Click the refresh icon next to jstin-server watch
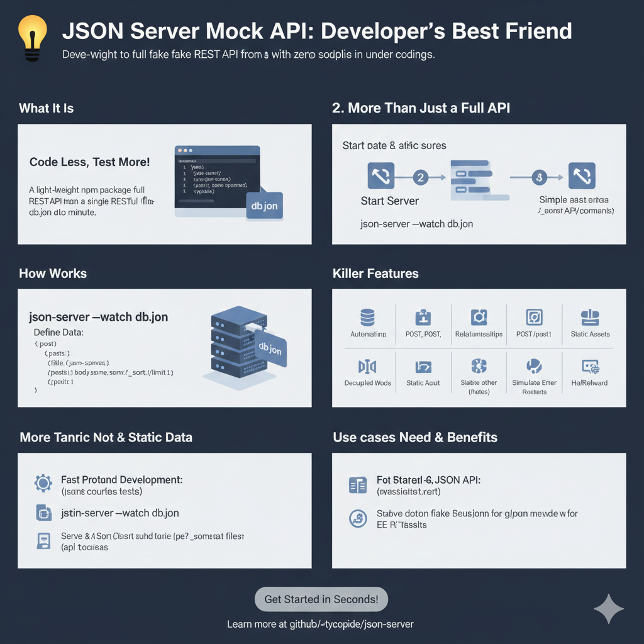Screen dimensions: 644x644 [x=43, y=513]
